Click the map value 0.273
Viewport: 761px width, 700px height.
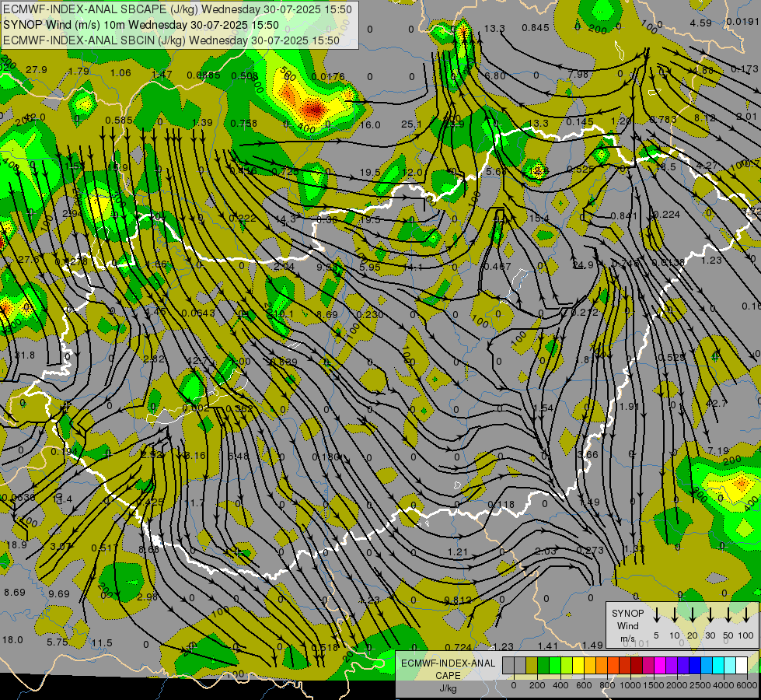[590, 550]
